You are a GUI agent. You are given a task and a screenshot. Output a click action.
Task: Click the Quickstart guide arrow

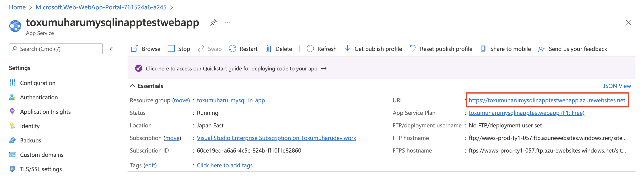coord(324,68)
